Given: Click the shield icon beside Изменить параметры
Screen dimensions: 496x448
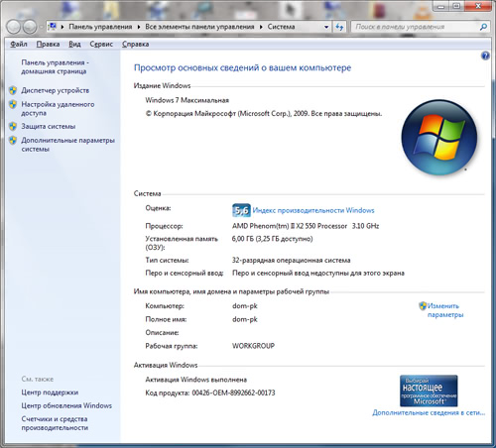Looking at the screenshot, I should [423, 306].
